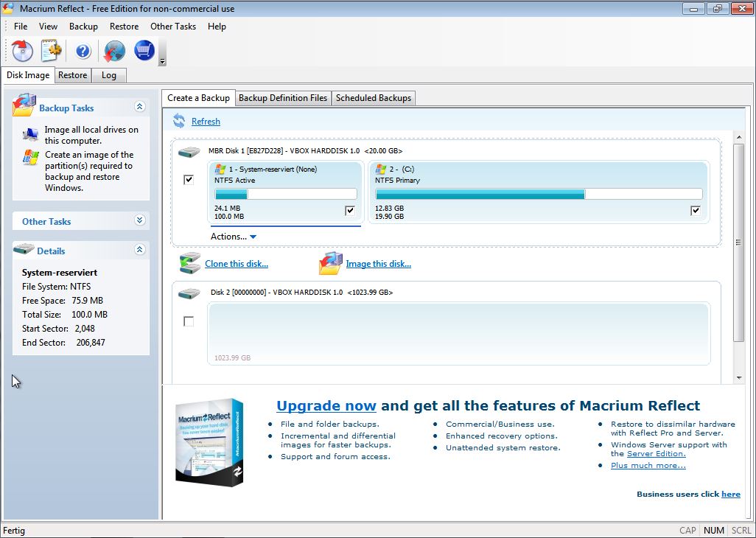Viewport: 756px width, 538px height.
Task: Click the C: partition usage bar
Action: [x=538, y=194]
